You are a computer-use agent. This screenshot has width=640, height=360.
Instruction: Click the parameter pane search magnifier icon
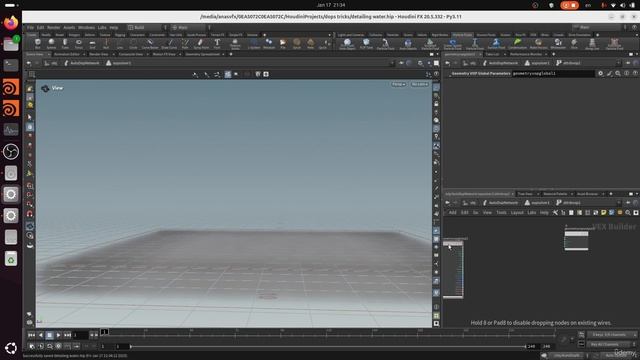coord(618,73)
